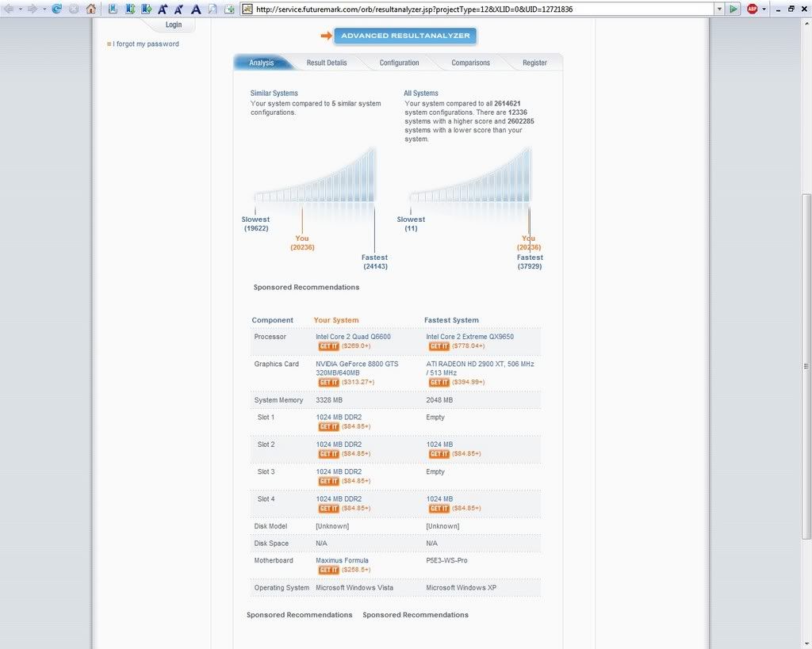Open the Configuration tab

(x=400, y=63)
